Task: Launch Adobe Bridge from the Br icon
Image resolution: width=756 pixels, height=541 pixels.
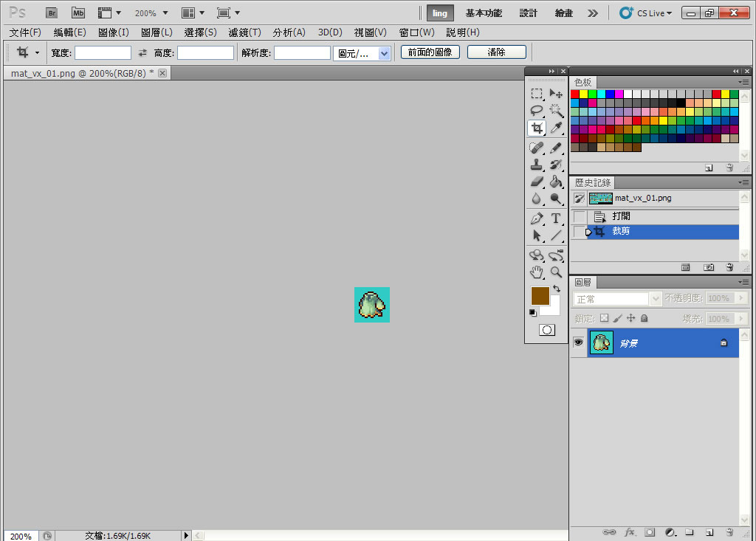Action: pos(52,13)
